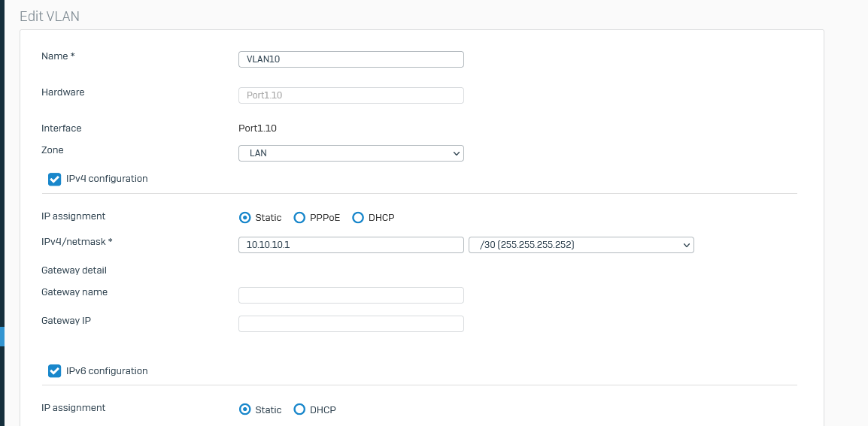Open the Zone dropdown set to LAN
This screenshot has height=426, width=868.
coord(351,153)
